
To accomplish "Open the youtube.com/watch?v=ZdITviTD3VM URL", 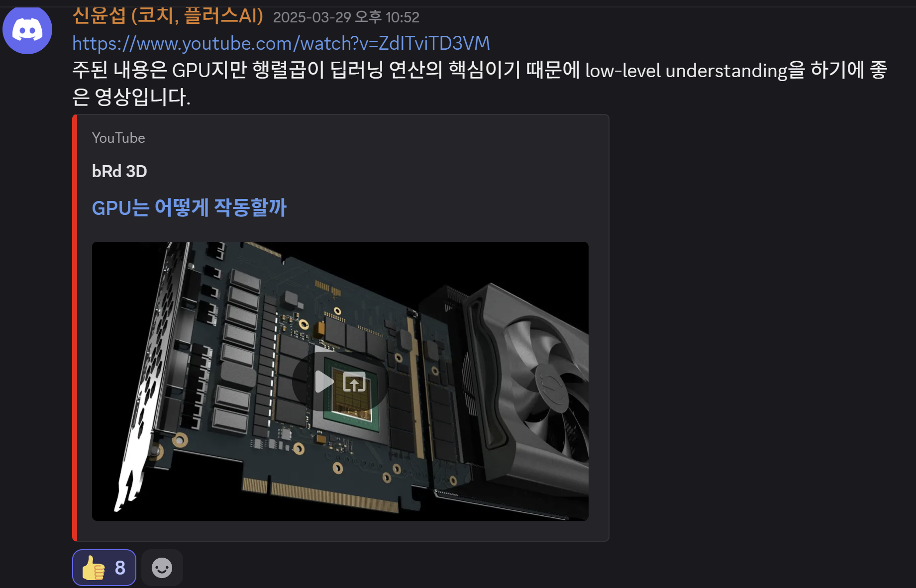I will pyautogui.click(x=281, y=43).
